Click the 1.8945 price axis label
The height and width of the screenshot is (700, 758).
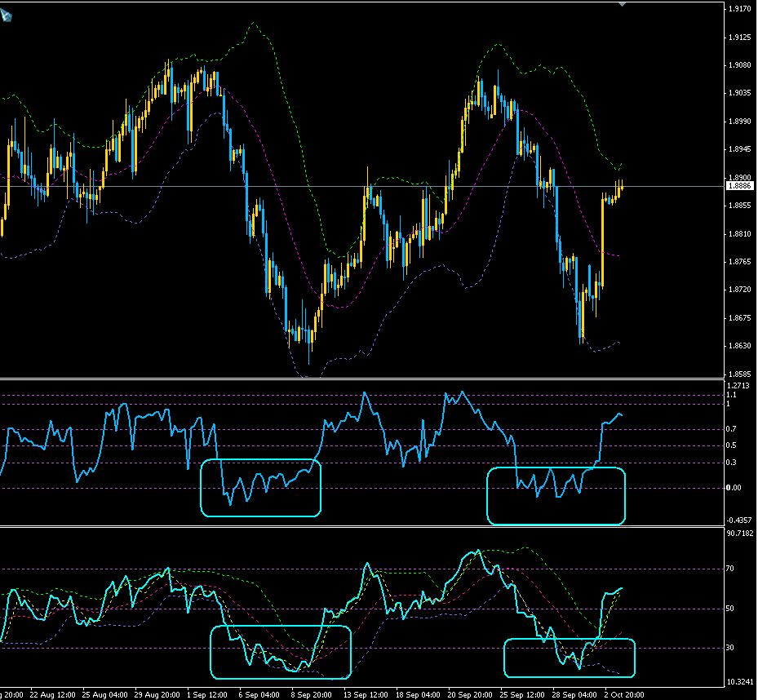click(739, 149)
